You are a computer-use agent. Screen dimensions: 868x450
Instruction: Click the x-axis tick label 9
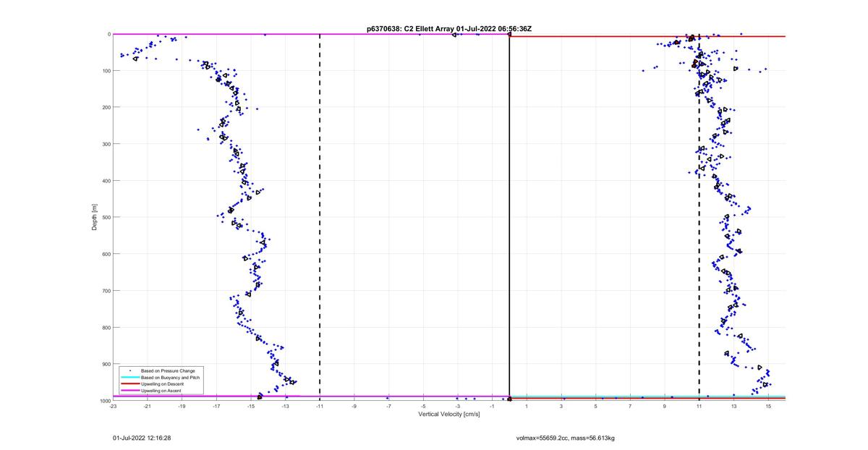coord(665,406)
